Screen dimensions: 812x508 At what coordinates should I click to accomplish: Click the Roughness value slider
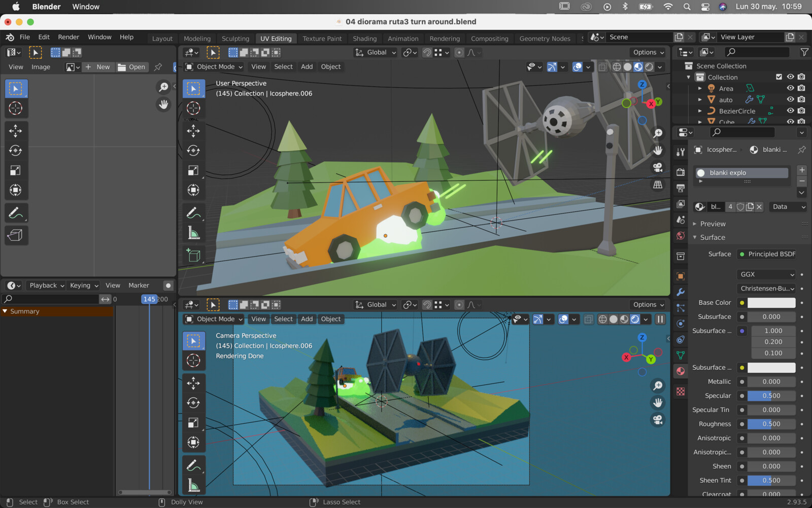[x=771, y=424]
